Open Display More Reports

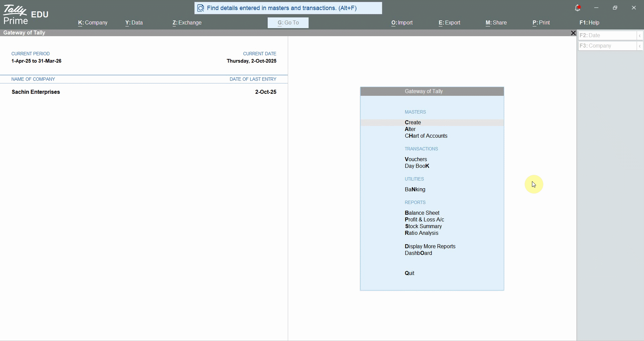point(430,247)
